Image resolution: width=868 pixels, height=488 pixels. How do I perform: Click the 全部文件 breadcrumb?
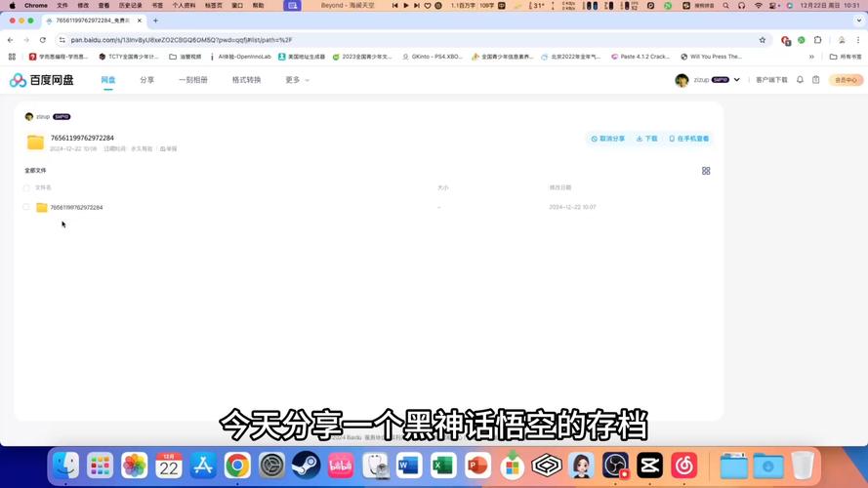coord(35,171)
